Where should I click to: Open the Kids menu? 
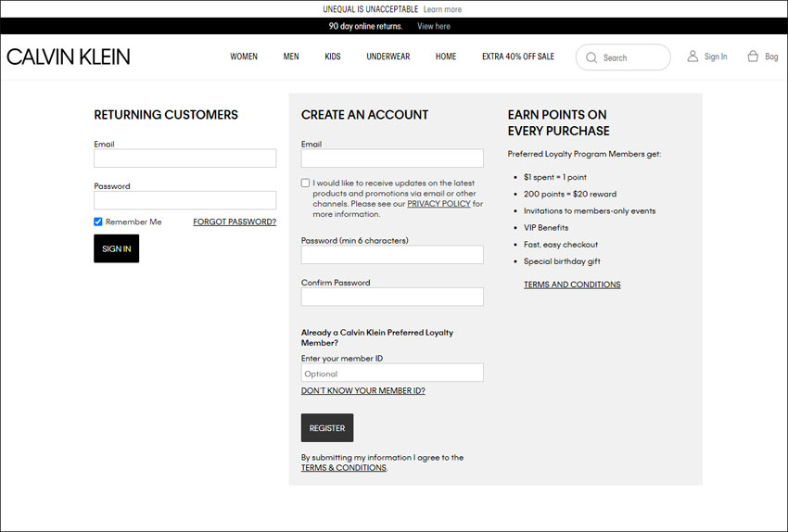(x=333, y=57)
